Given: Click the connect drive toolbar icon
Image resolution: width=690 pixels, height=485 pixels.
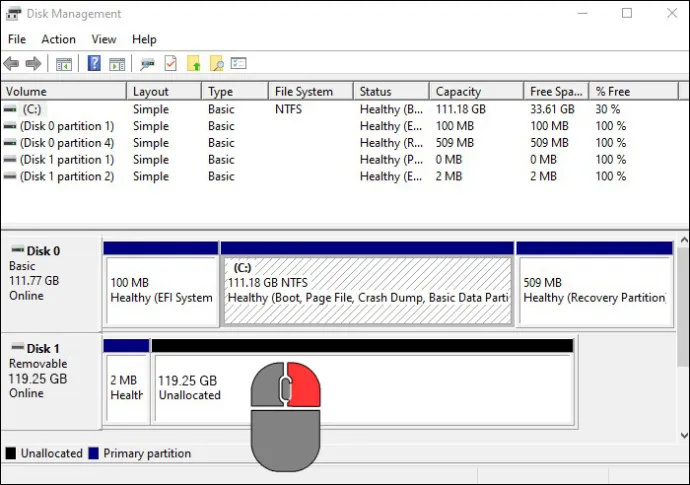Looking at the screenshot, I should [147, 64].
